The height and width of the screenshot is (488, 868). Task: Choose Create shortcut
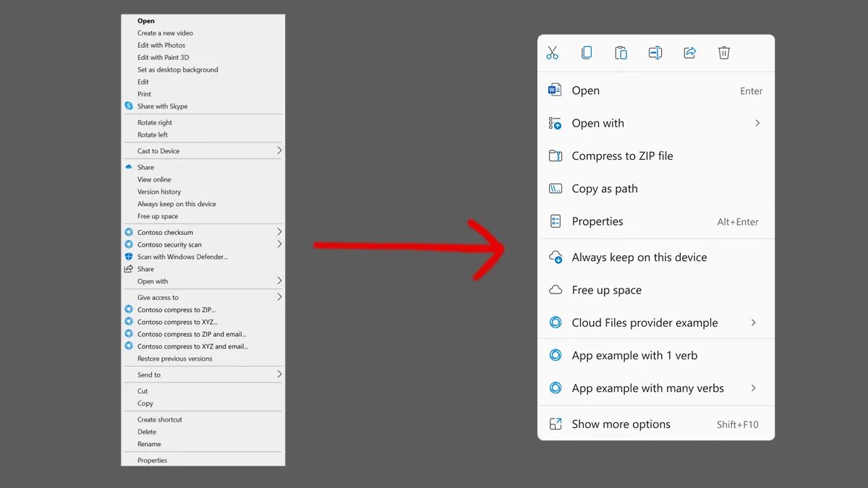160,419
